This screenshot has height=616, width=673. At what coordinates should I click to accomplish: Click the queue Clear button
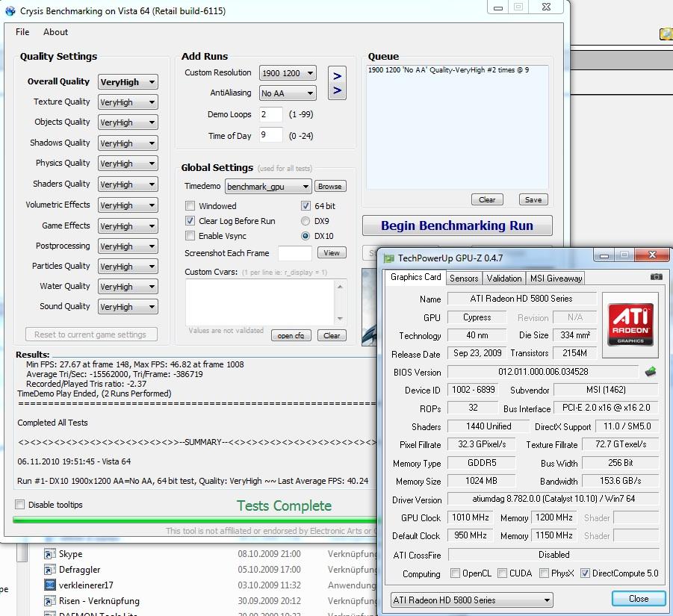point(487,199)
